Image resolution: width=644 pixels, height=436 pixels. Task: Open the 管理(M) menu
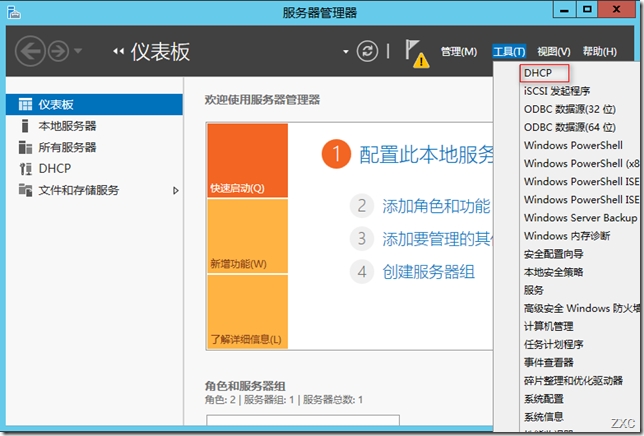459,52
